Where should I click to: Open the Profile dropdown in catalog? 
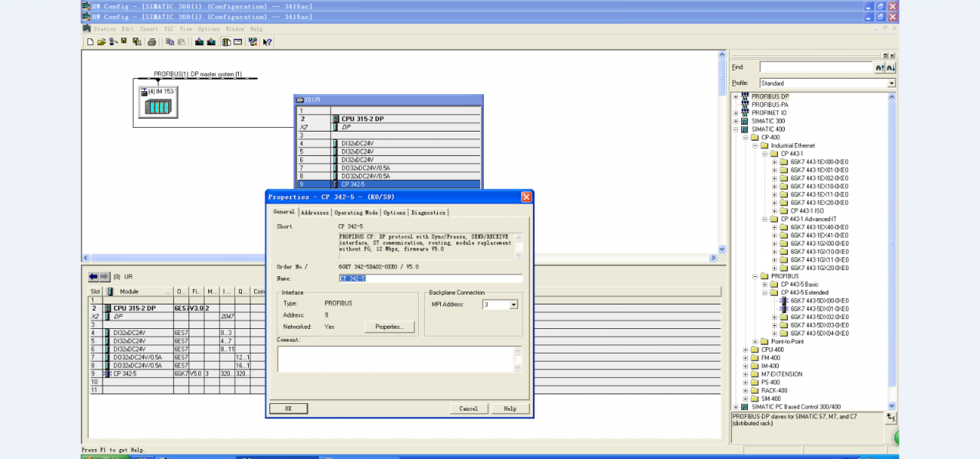891,83
